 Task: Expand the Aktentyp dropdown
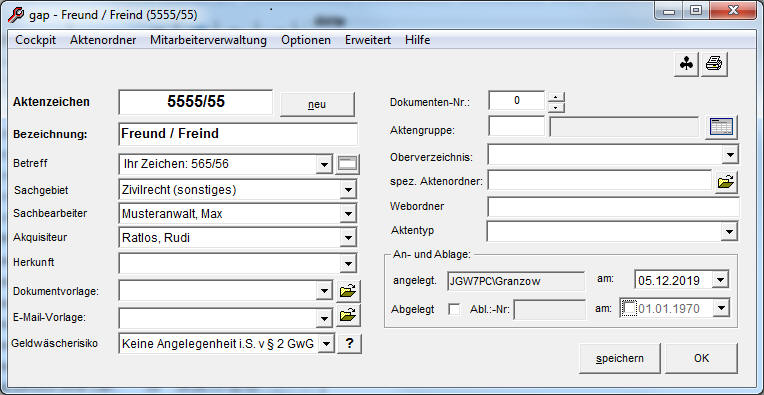tap(729, 231)
